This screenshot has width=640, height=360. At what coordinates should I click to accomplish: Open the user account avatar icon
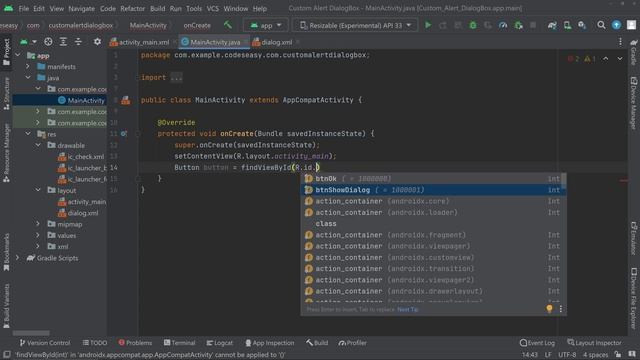pos(631,25)
